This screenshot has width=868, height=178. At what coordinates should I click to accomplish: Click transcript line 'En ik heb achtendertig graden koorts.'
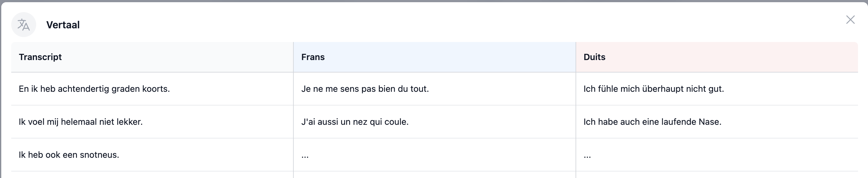pyautogui.click(x=94, y=89)
